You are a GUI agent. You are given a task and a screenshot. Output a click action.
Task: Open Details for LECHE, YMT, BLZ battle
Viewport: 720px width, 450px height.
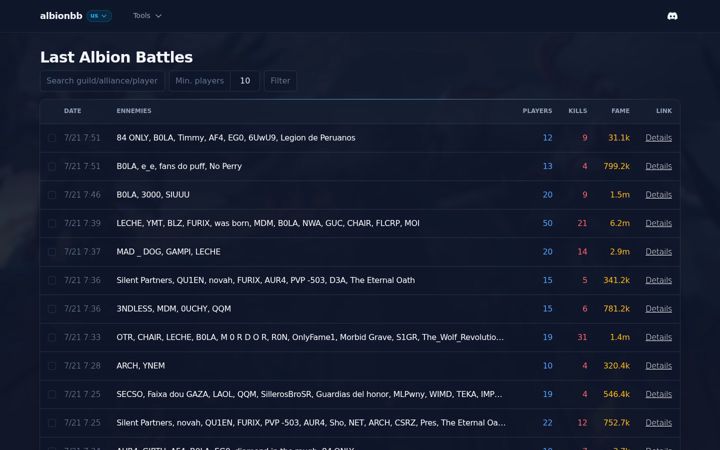(x=658, y=223)
